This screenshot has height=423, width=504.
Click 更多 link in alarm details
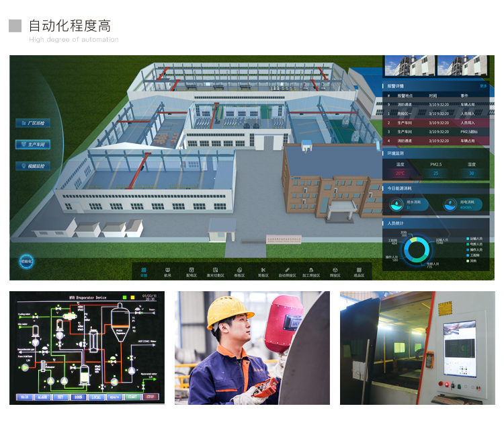(x=483, y=86)
